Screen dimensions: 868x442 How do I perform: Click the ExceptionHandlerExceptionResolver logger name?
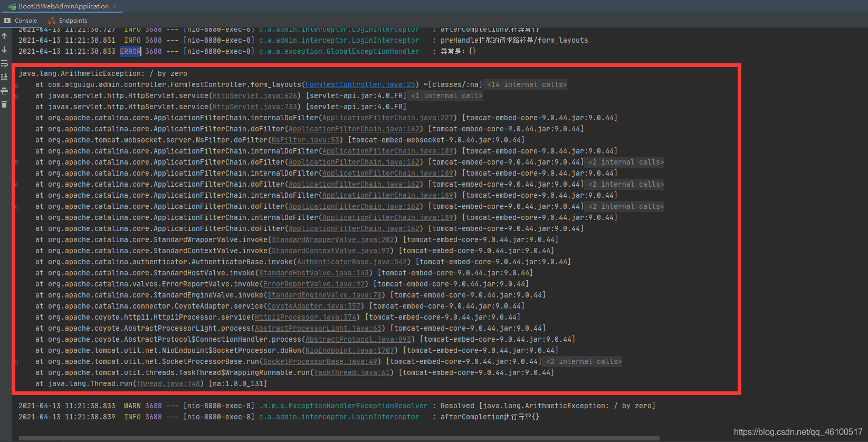click(x=344, y=406)
